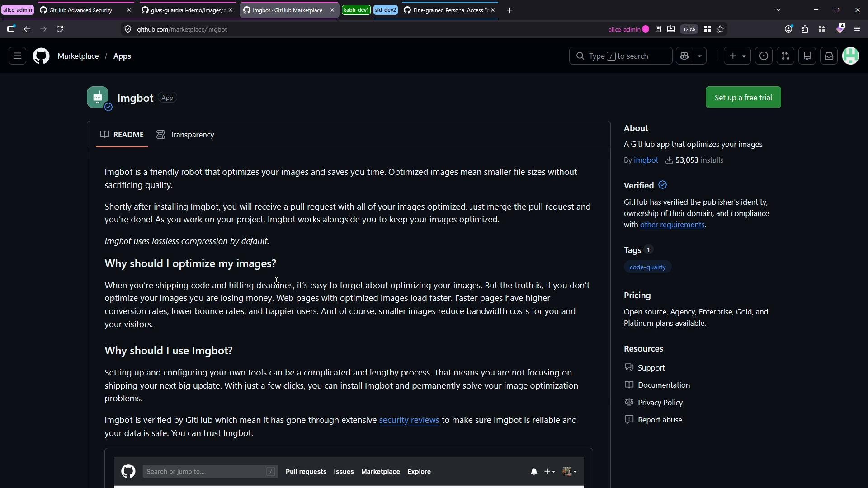Open the GitHub hamburger navigation menu
Image resolution: width=868 pixels, height=488 pixels.
pyautogui.click(x=17, y=56)
